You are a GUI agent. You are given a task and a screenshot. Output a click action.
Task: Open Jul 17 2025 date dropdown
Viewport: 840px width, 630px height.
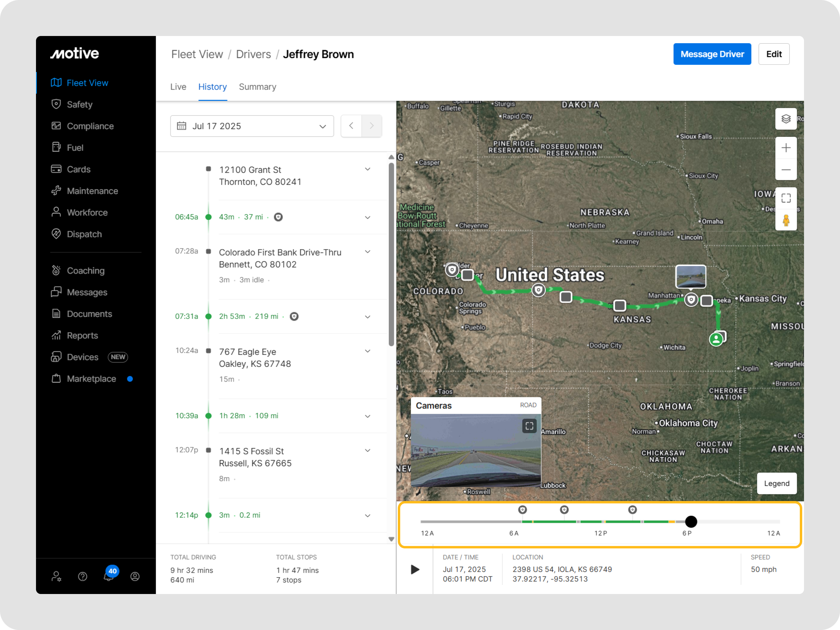tap(252, 126)
